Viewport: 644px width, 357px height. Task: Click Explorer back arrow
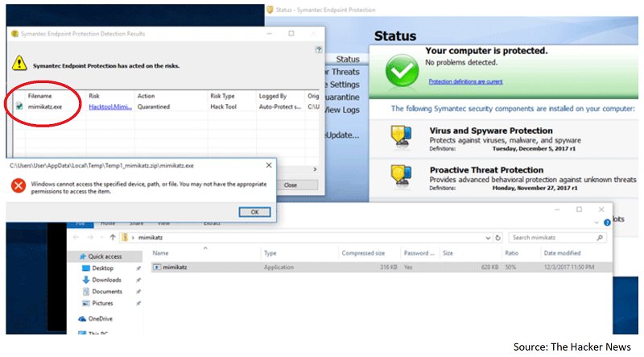point(76,237)
